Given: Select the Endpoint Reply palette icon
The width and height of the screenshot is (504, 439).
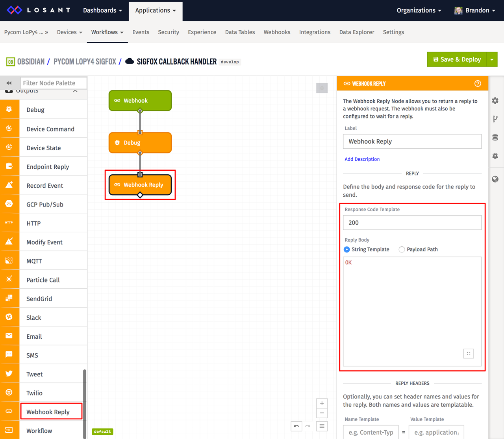Looking at the screenshot, I should (9, 166).
